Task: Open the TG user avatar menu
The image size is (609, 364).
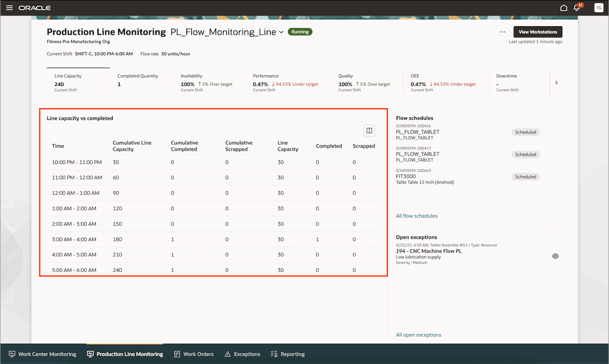Action: coord(599,8)
